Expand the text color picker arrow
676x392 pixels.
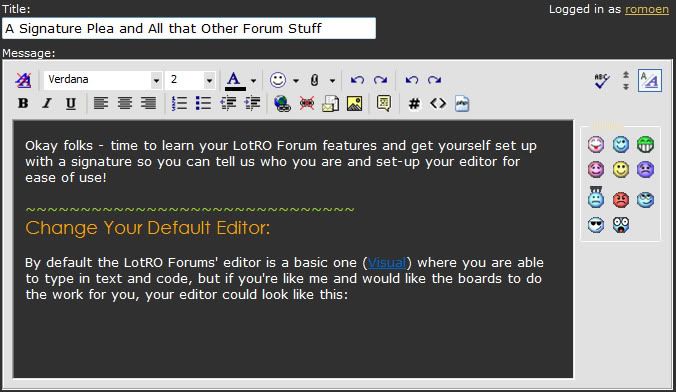253,81
